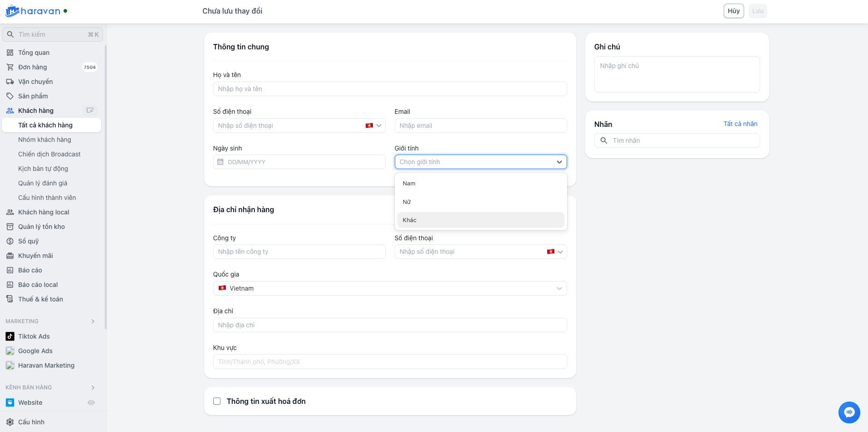Click the Haravan logo

pyautogui.click(x=33, y=11)
